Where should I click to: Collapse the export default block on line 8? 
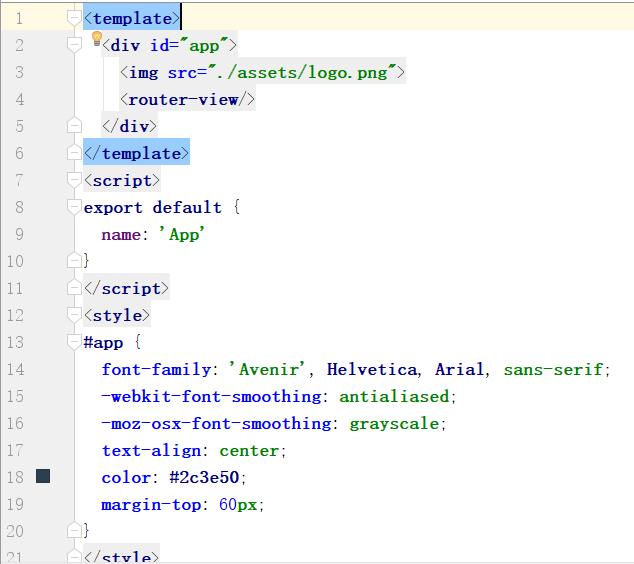click(x=74, y=207)
